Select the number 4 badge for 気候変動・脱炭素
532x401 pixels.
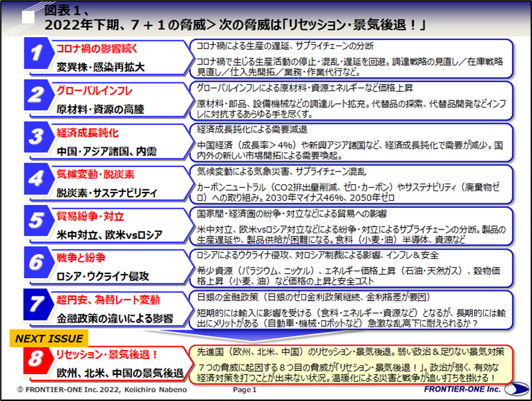pyautogui.click(x=37, y=178)
